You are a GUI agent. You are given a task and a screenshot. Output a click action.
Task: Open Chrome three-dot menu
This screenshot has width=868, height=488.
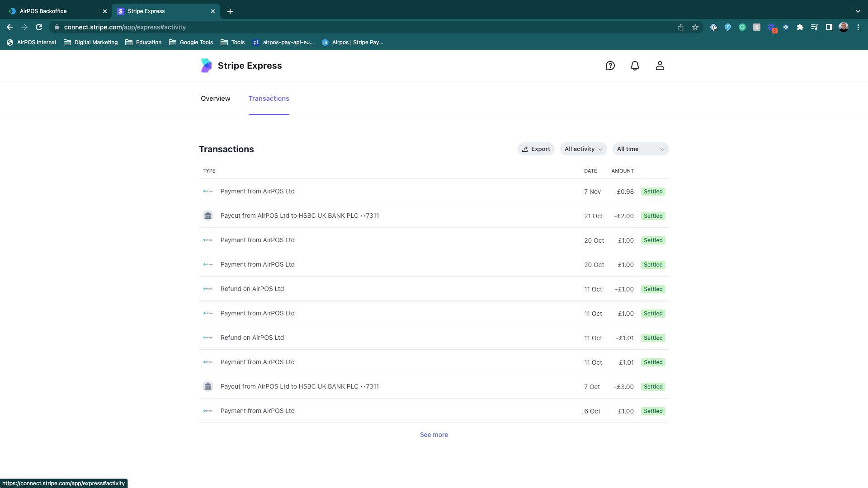pos(858,28)
